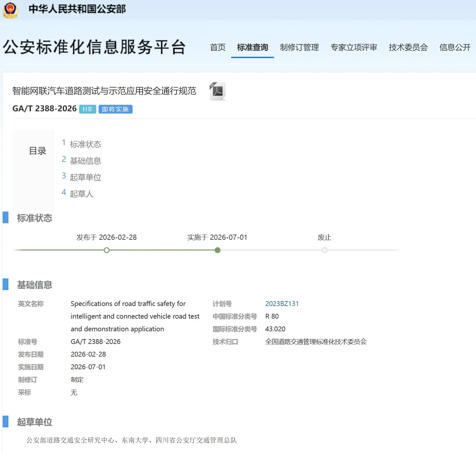Click the 制修订 value 制定
Image resolution: width=476 pixels, height=452 pixels.
click(77, 380)
